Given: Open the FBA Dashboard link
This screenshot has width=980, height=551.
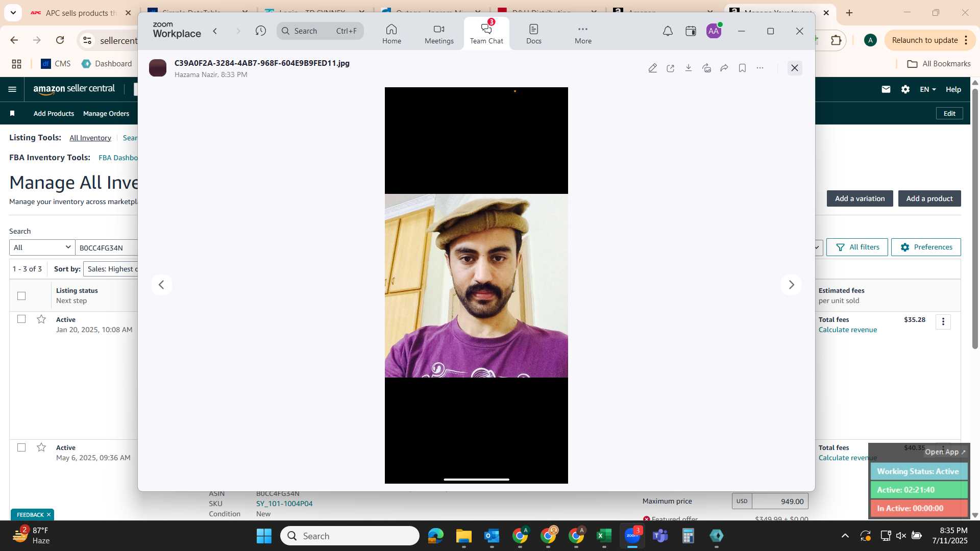Looking at the screenshot, I should [118, 158].
